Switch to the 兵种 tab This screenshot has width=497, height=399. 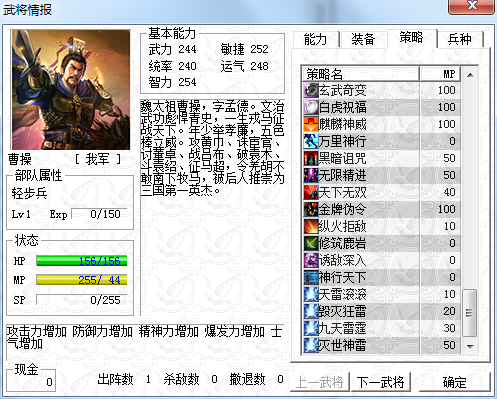pyautogui.click(x=460, y=39)
